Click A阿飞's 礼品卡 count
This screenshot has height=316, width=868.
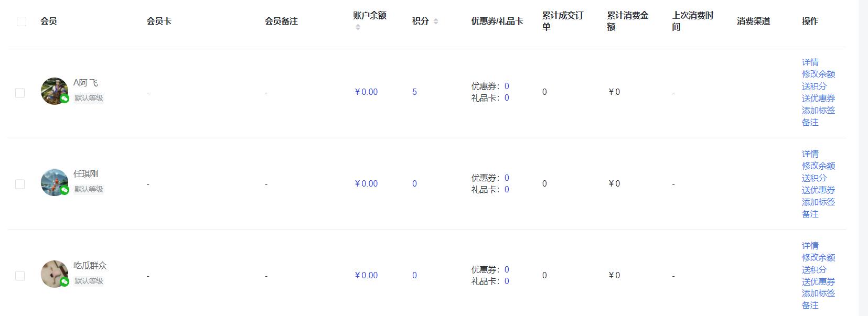[x=507, y=98]
